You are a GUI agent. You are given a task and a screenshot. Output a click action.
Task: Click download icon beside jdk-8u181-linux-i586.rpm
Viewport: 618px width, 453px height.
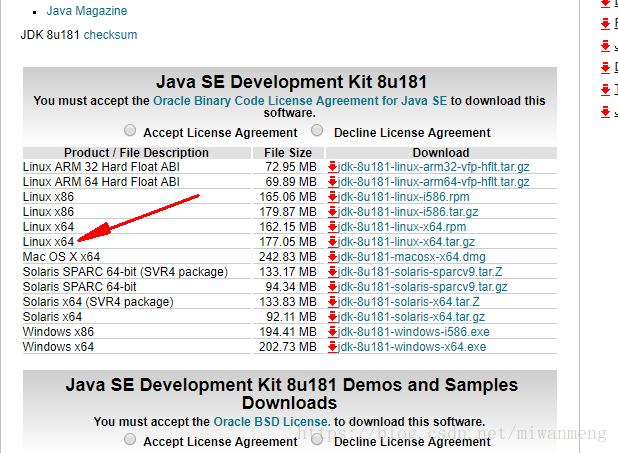332,197
